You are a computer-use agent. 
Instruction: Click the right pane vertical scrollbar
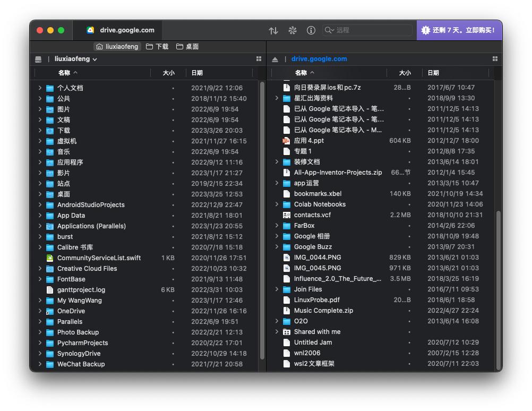(x=499, y=290)
